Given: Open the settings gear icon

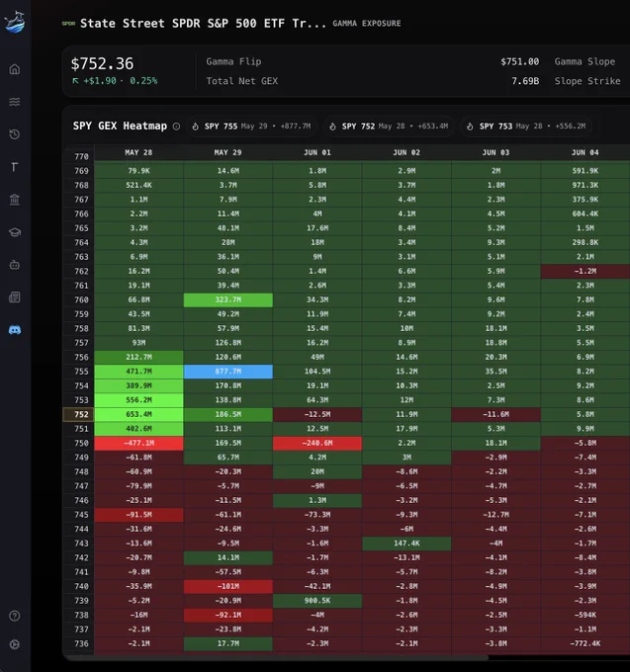Looking at the screenshot, I should pos(15,644).
